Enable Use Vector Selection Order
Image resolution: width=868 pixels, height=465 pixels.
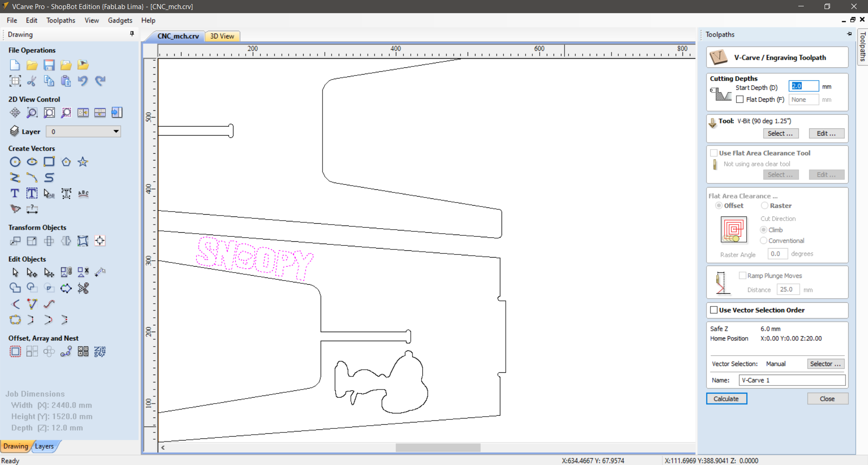(714, 310)
